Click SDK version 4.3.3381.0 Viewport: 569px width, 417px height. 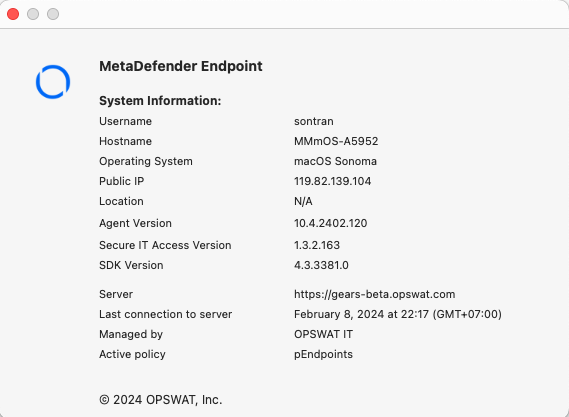(321, 265)
